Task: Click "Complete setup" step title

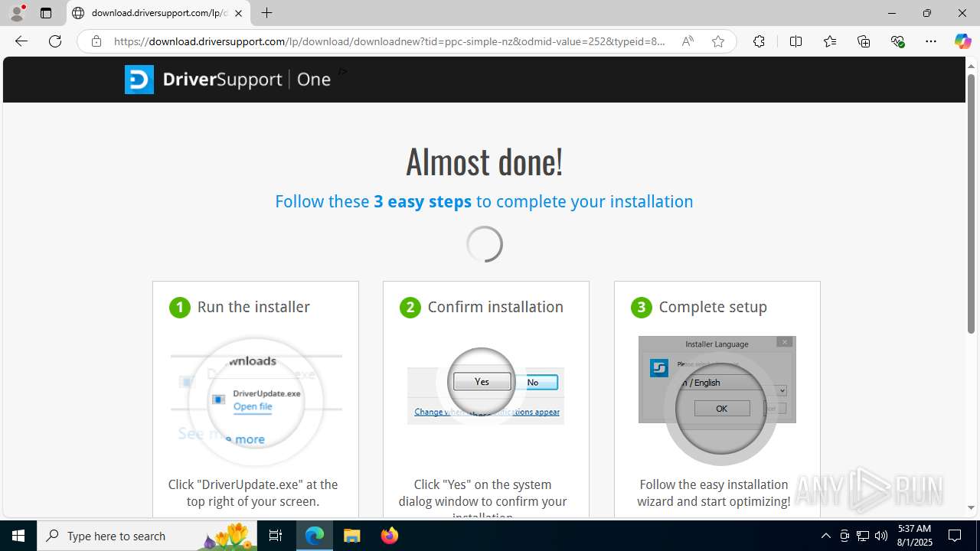Action: [x=713, y=307]
